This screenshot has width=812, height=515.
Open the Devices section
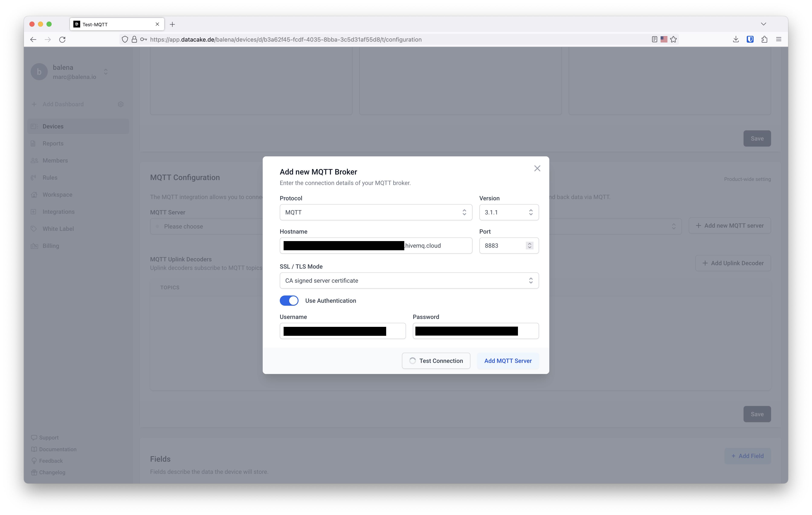53,126
